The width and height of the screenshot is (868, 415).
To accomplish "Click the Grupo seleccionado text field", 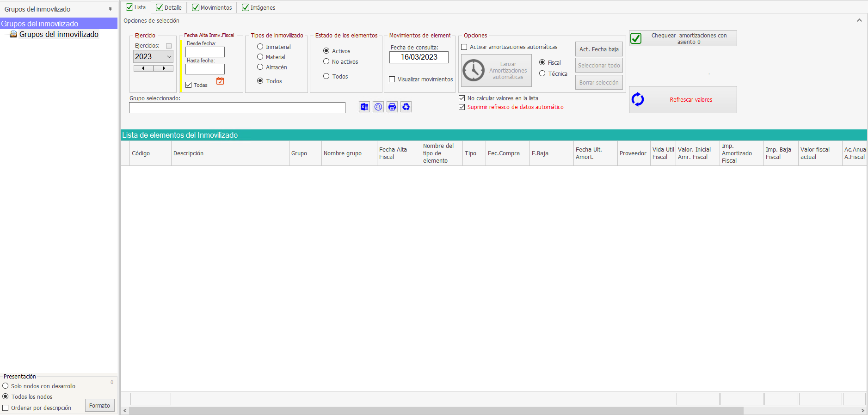I will click(237, 108).
